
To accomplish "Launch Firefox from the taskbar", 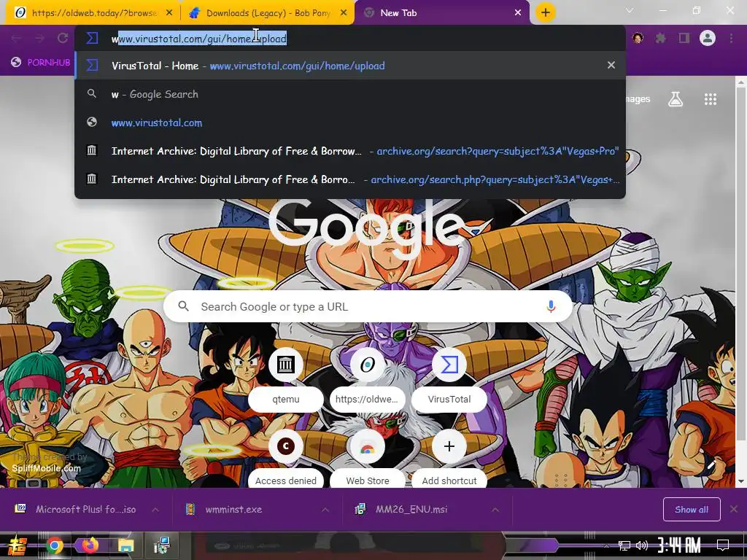I will [90, 545].
